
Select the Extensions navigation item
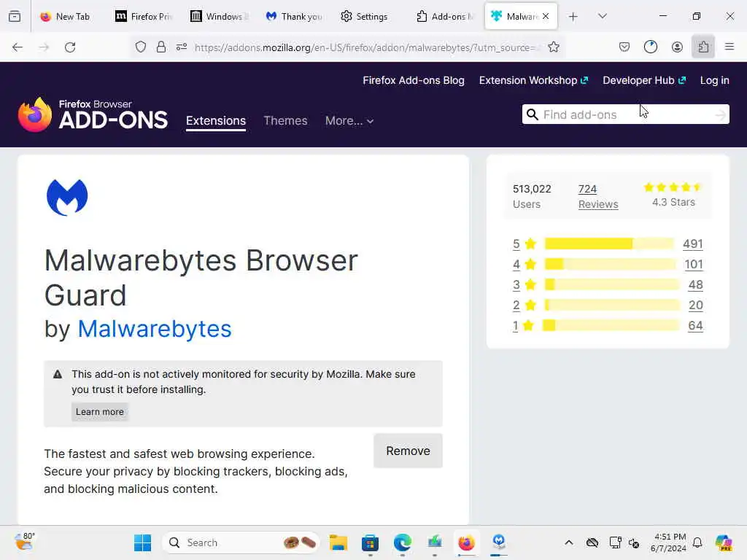coord(216,121)
